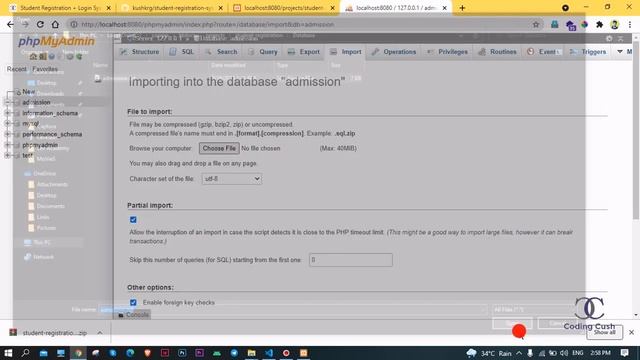Viewport: 640px width, 360px height.
Task: Switch to the Export tab
Action: tap(304, 52)
